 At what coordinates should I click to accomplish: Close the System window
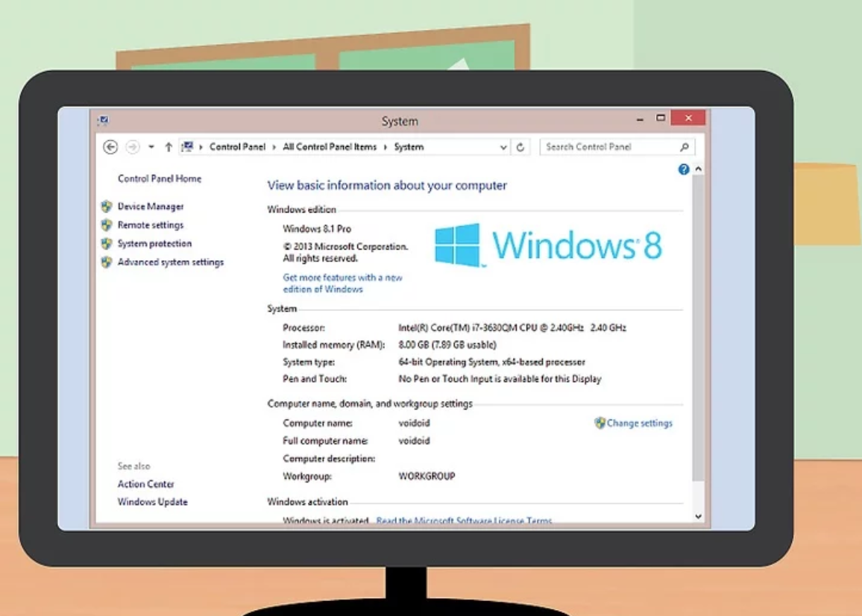(x=688, y=118)
